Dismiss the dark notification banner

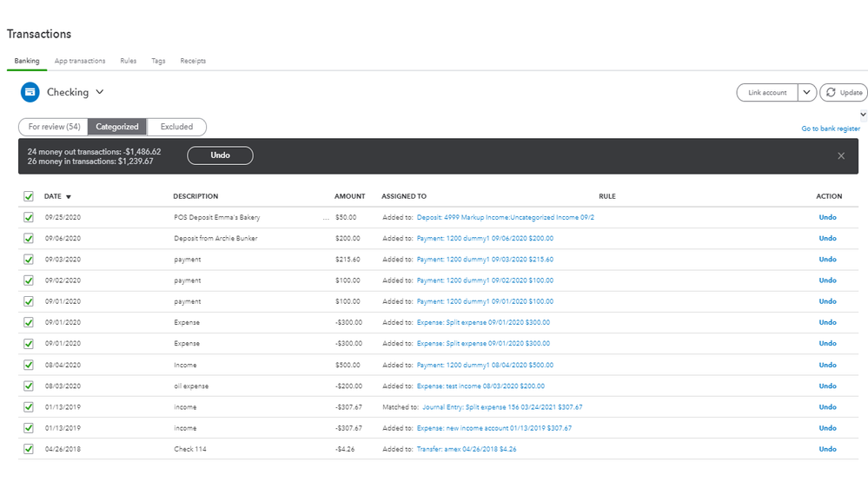841,156
